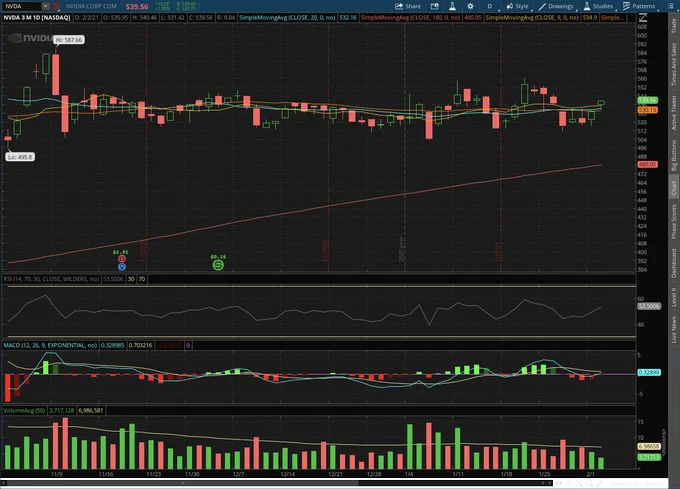Click the RSI 70 level value

pos(142,279)
